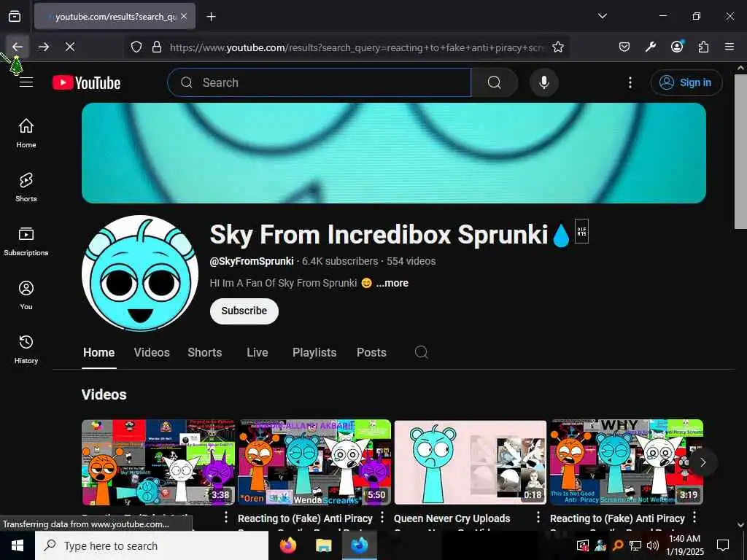Open options menu for the 5:50 video
This screenshot has height=560, width=747.
[382, 517]
